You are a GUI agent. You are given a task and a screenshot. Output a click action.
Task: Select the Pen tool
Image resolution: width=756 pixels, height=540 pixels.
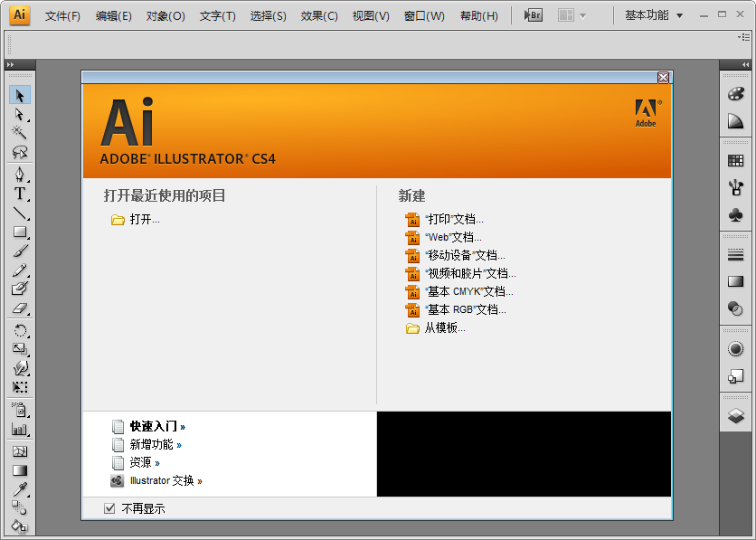tap(20, 174)
